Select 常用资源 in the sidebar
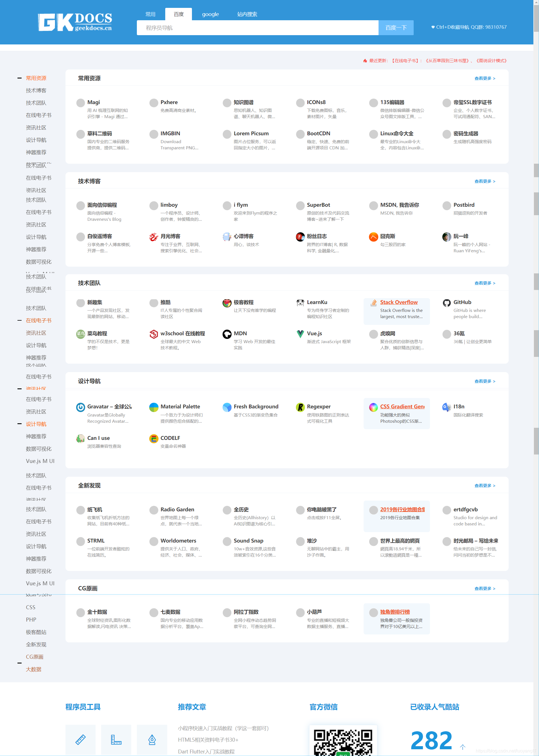Screen dimensions: 539x756 [x=36, y=78]
